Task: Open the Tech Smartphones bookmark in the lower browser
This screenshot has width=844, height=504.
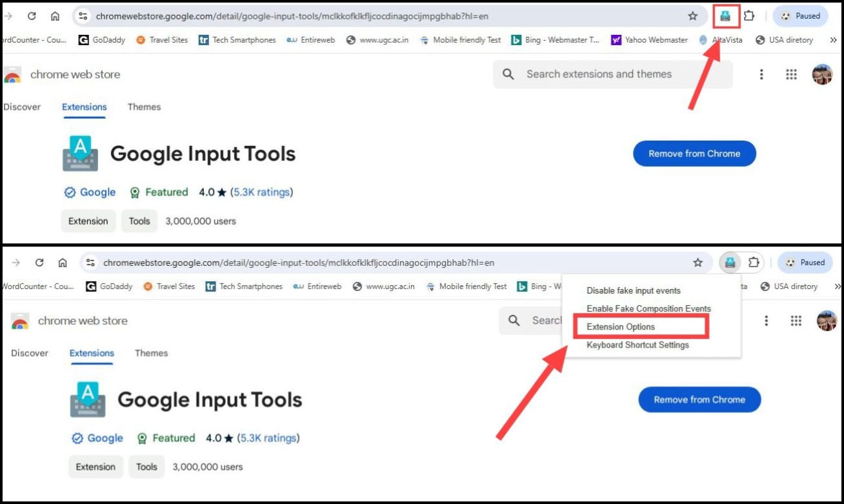Action: tap(244, 287)
